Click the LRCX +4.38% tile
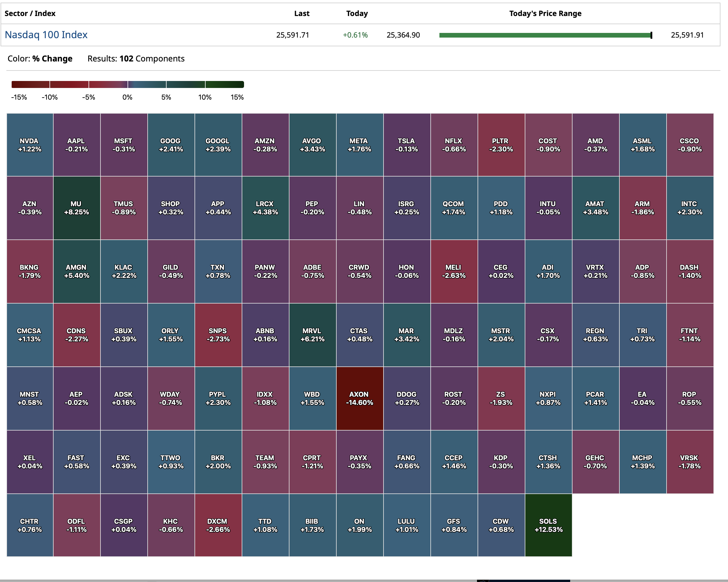This screenshot has height=582, width=728. tap(265, 208)
